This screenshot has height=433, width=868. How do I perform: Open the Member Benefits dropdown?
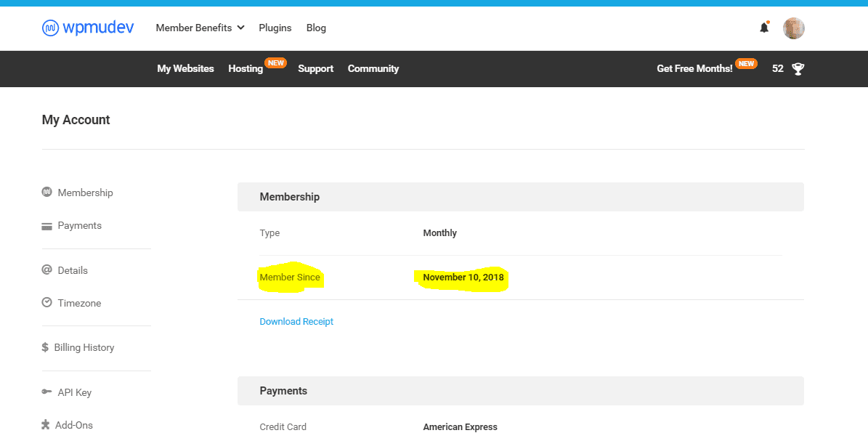click(x=194, y=28)
